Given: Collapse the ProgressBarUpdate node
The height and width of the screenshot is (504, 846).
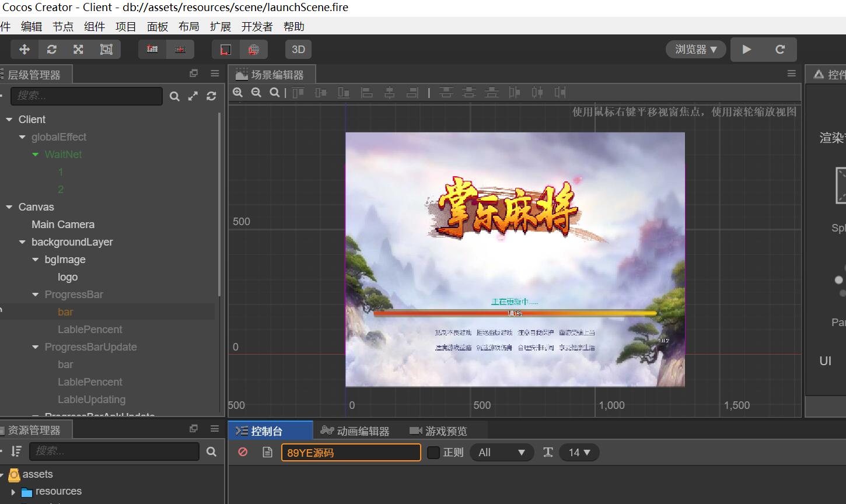Looking at the screenshot, I should [35, 347].
